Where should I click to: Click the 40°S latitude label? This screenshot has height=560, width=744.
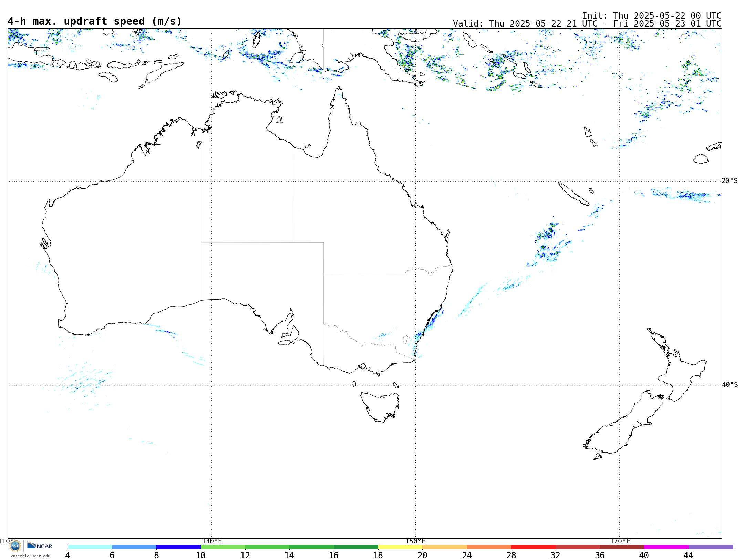click(730, 384)
